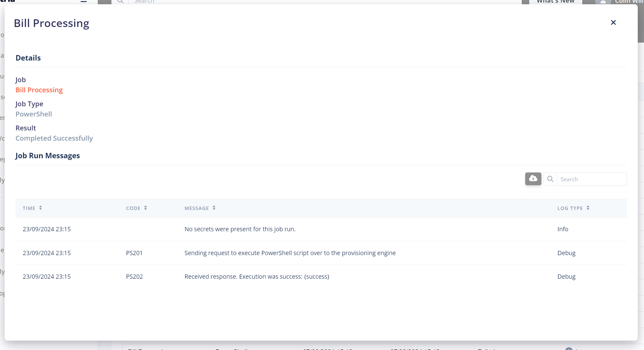Sort messages by Time column arrows
The width and height of the screenshot is (644, 350).
click(x=41, y=208)
